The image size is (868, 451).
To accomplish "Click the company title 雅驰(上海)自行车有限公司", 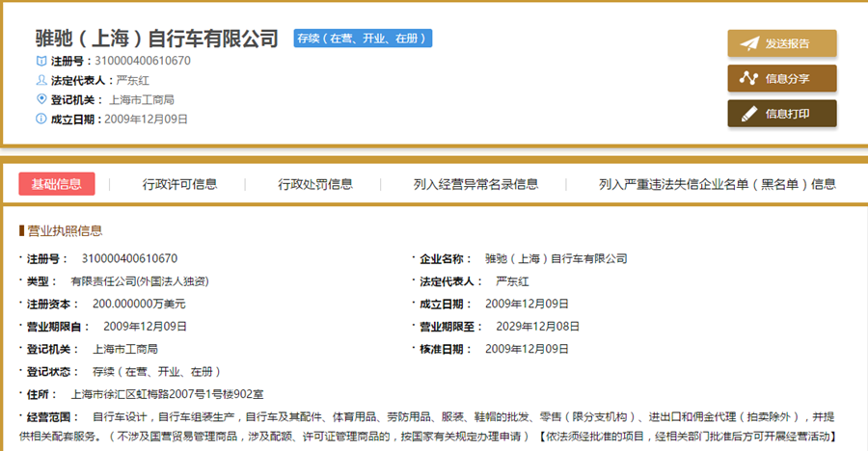I will [x=156, y=39].
